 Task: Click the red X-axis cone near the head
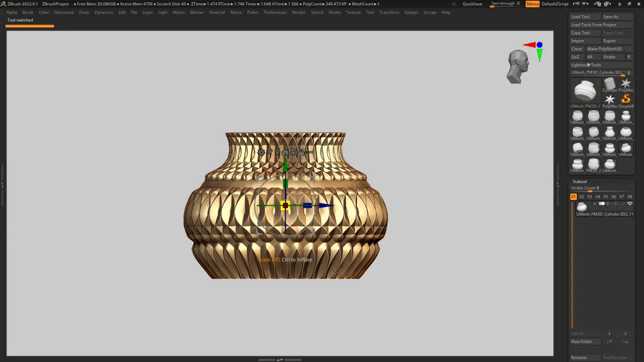click(529, 45)
